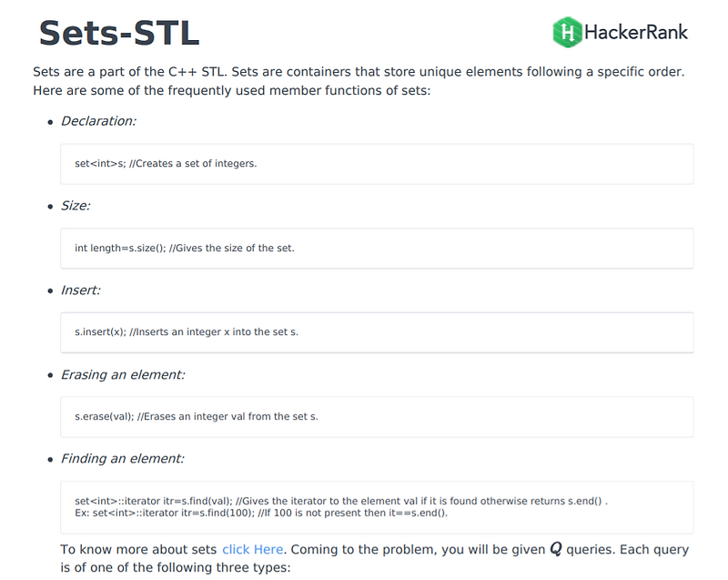The image size is (728, 580).
Task: Open the 'click Here' sets link
Action: click(x=253, y=549)
